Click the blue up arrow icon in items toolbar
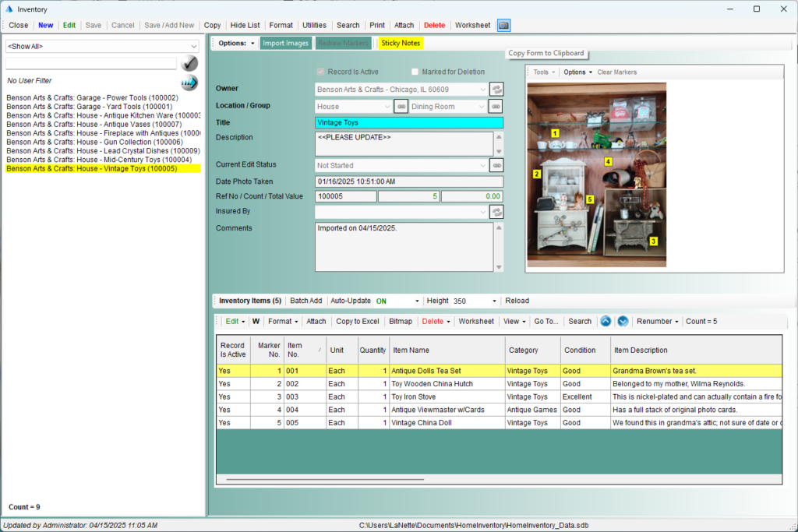This screenshot has height=532, width=798. pyautogui.click(x=606, y=322)
